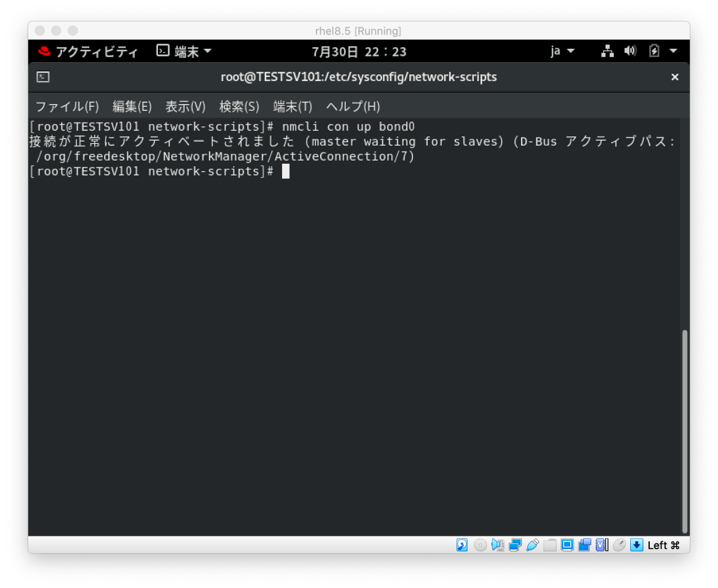Open the 端末 application menu in top bar

click(184, 51)
